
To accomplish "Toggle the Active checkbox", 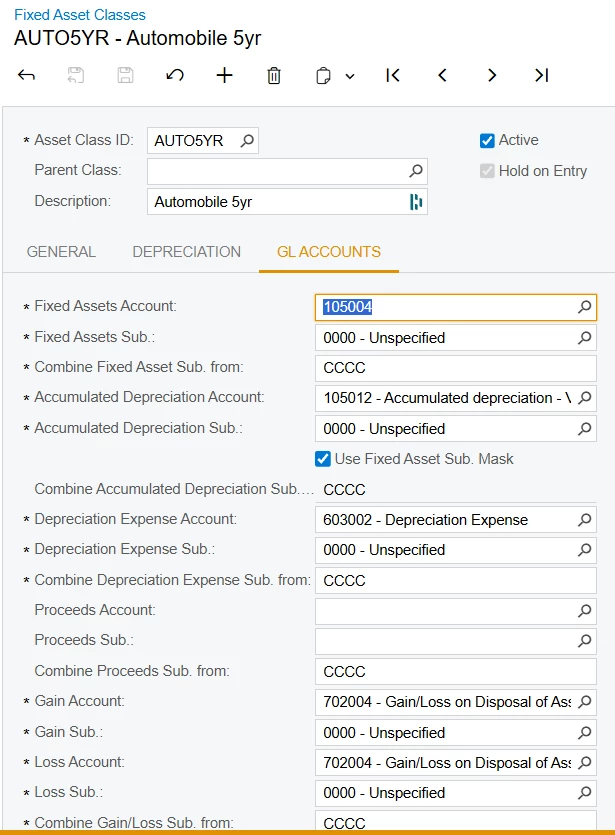I will coord(488,141).
